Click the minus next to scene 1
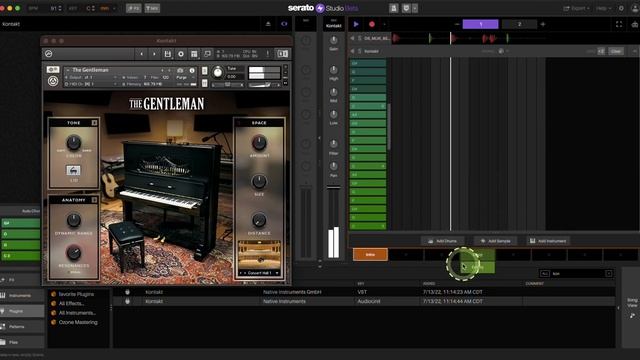The width and height of the screenshot is (640, 360). coord(457,24)
